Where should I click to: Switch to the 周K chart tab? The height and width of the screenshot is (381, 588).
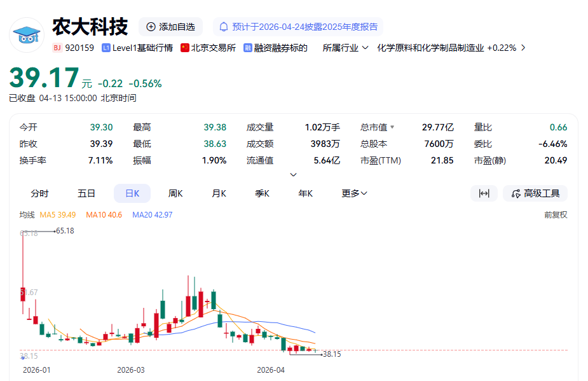pyautogui.click(x=175, y=193)
